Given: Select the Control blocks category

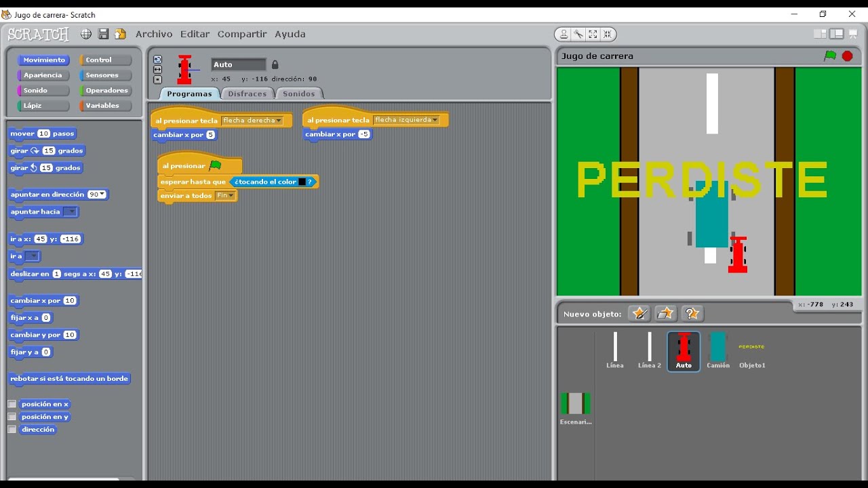Looking at the screenshot, I should point(106,60).
